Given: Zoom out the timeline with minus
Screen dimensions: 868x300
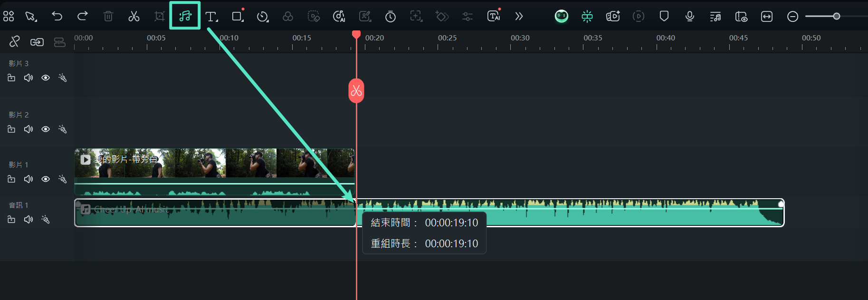Looking at the screenshot, I should [x=792, y=17].
